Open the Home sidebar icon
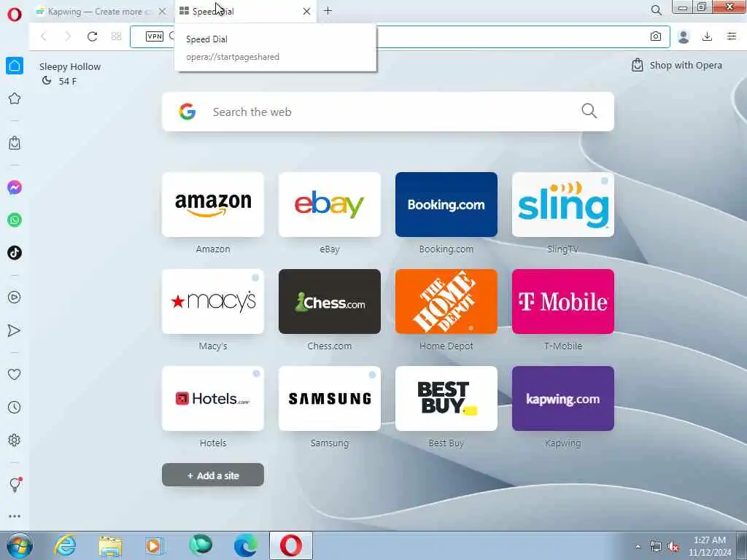This screenshot has width=747, height=560. (15, 66)
